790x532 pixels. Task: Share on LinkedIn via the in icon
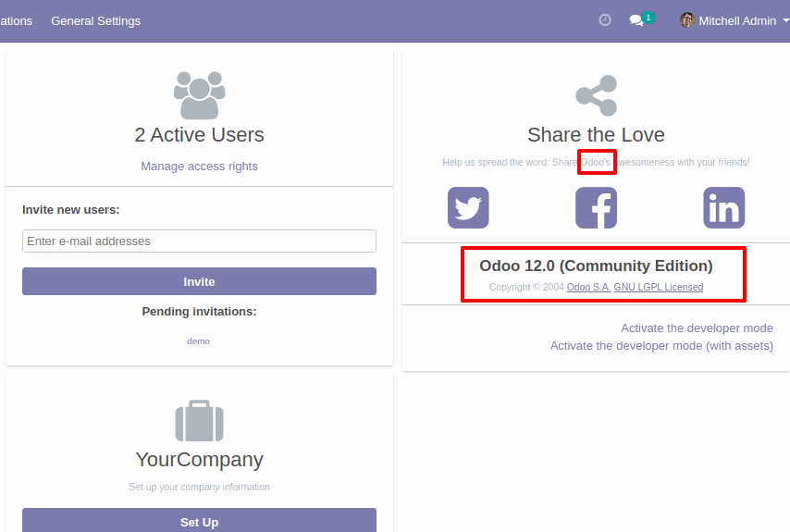724,207
